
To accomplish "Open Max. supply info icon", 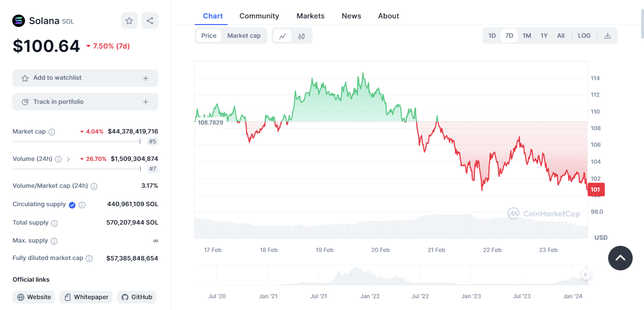I will pos(54,241).
